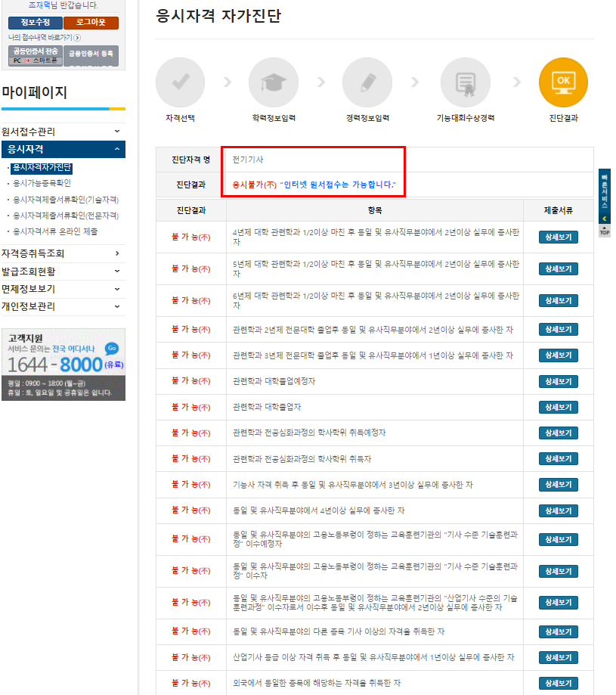The image size is (616, 695).
Task: Expand the 발급조회현황 menu chevron
Action: tap(117, 271)
